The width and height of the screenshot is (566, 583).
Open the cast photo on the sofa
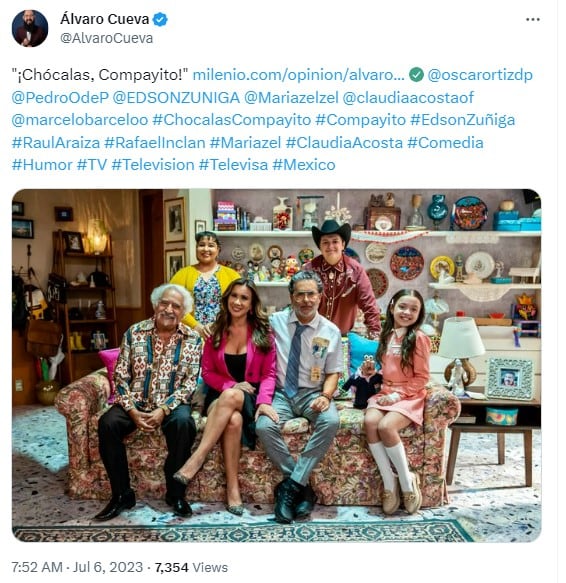point(276,365)
